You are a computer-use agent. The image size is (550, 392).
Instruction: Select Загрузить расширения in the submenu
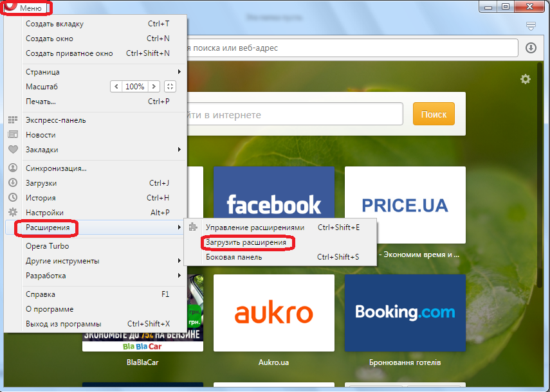click(x=246, y=242)
